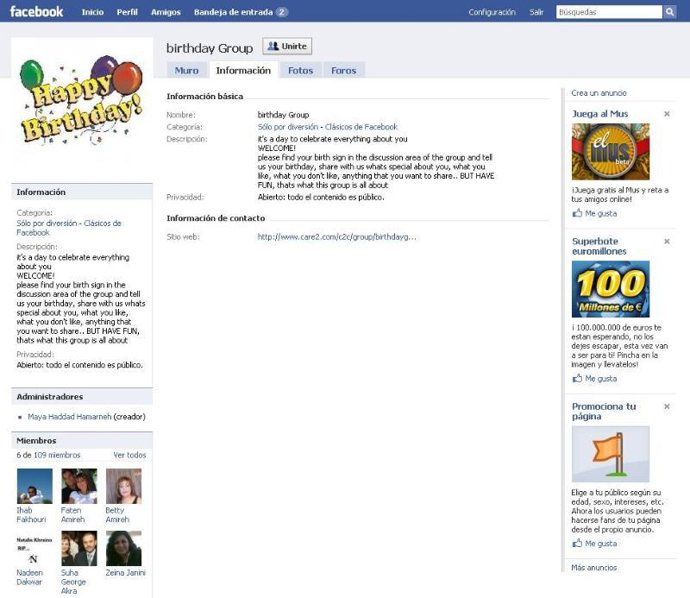Click Ihab Fakhouri name link
690x598 pixels.
click(x=31, y=515)
